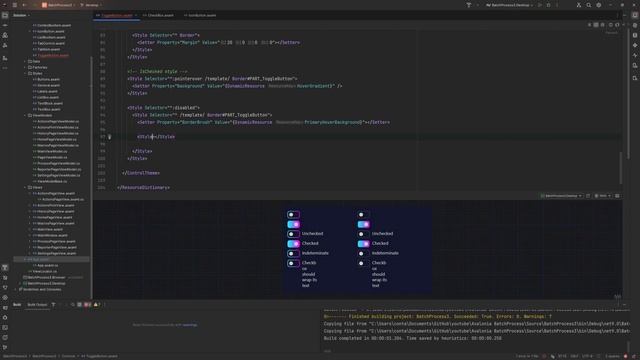Viewport: 640px width, 360px height.
Task: Start debugging with the bug icon
Action: (549, 5)
